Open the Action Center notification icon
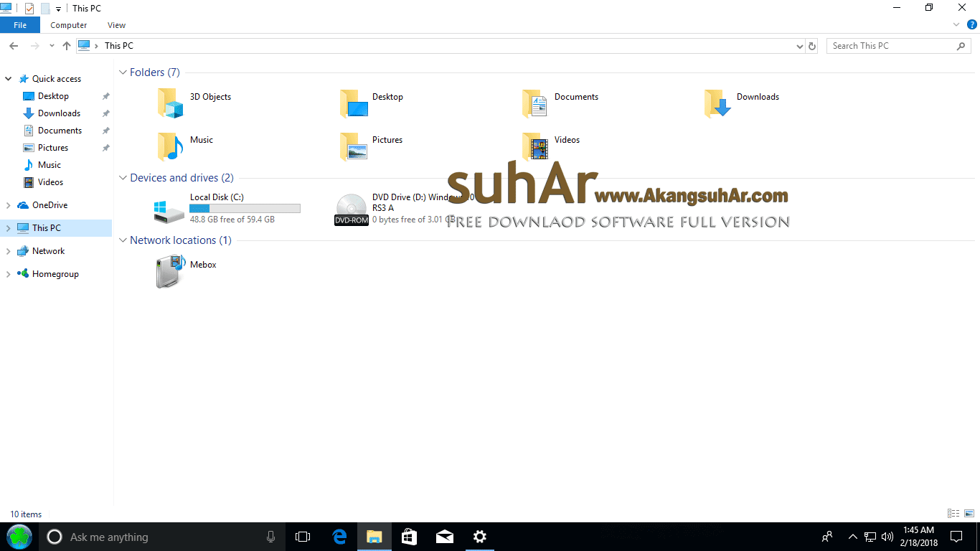The height and width of the screenshot is (551, 980). pos(956,537)
